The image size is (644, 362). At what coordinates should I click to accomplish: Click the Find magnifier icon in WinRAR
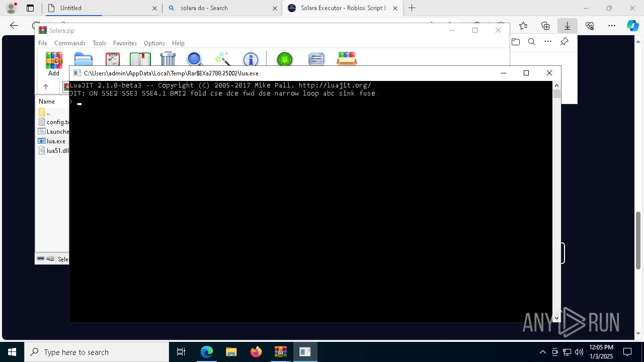(x=195, y=59)
